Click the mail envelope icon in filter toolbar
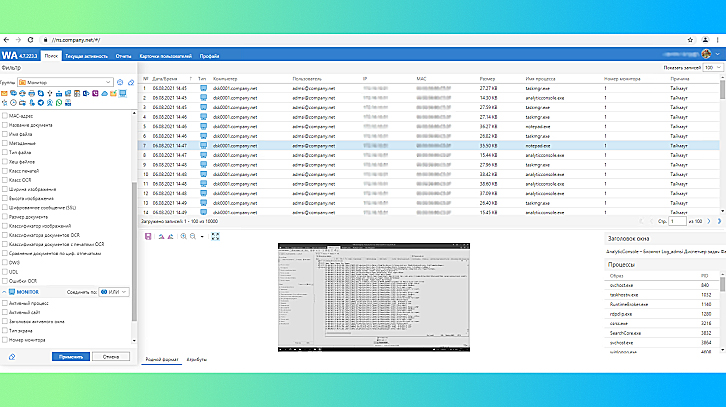The height and width of the screenshot is (407, 726). click(5, 93)
